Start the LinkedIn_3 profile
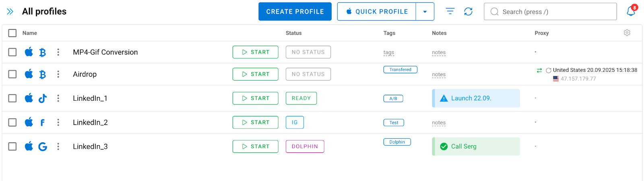This screenshot has height=181, width=644. coord(255,146)
